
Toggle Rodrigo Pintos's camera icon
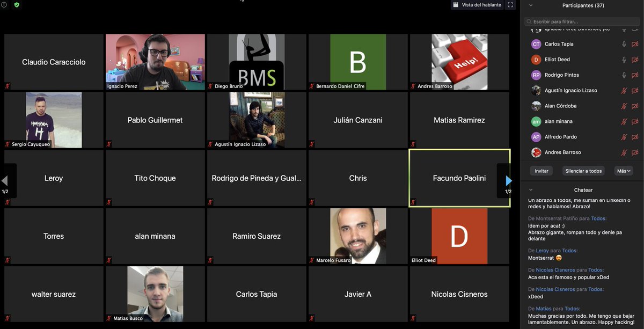(635, 75)
